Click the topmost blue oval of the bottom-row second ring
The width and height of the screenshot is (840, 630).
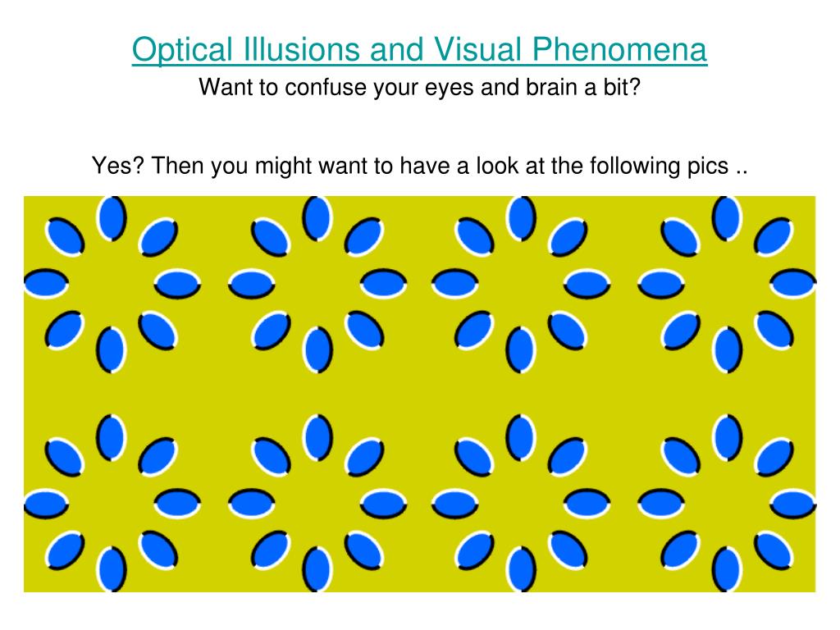coord(317,438)
